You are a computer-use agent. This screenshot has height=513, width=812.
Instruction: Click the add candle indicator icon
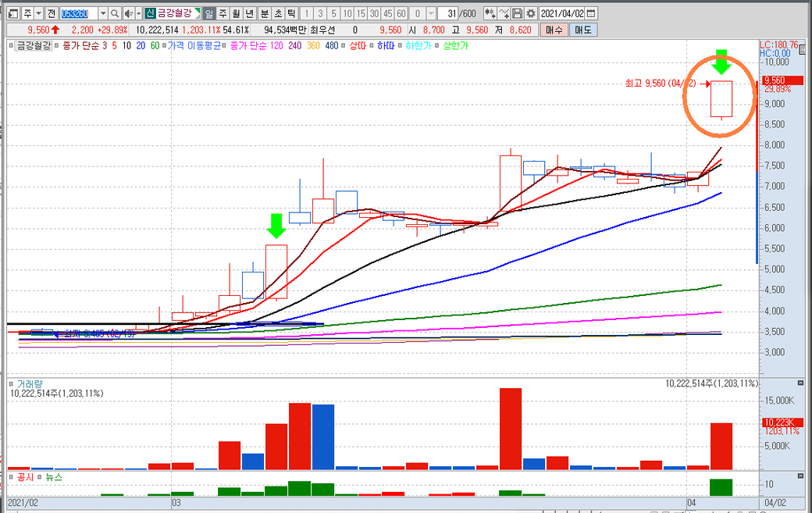coord(489,14)
